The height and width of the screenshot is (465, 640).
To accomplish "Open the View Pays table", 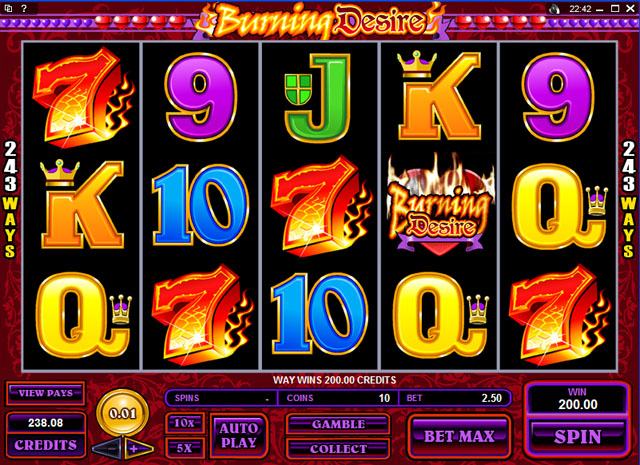I will [x=45, y=393].
